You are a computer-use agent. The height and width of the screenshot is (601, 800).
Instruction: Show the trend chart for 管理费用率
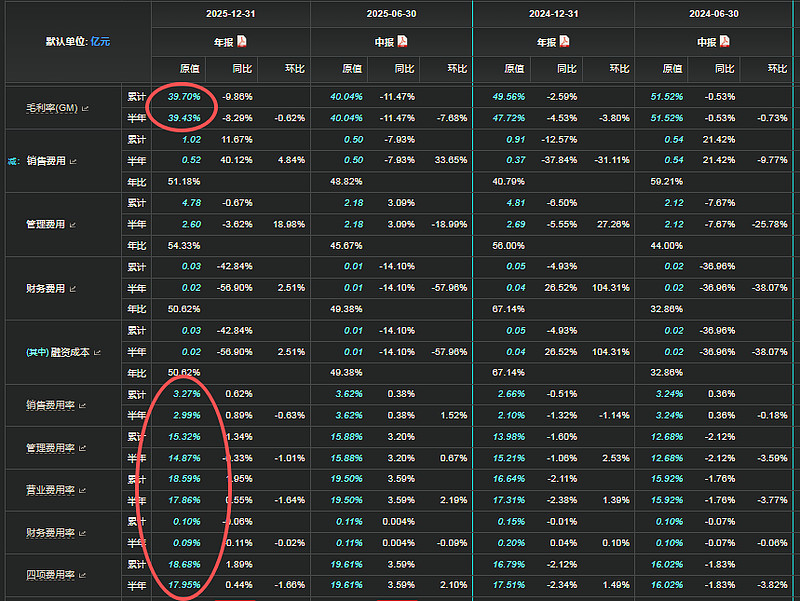83,448
